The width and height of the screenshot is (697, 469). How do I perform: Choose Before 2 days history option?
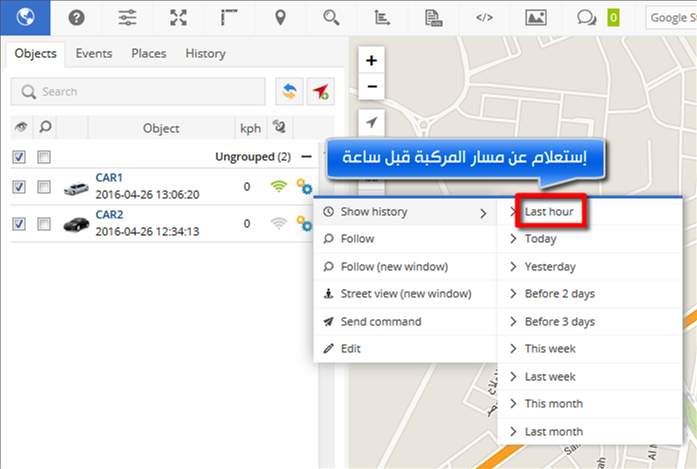point(590,294)
